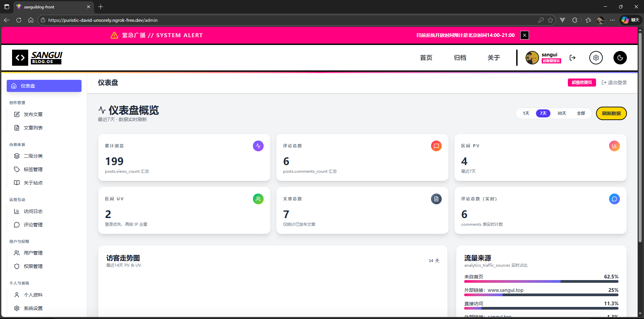The width and height of the screenshot is (644, 319).
Task: Open 二级分类 from the sidebar
Action: point(33,156)
